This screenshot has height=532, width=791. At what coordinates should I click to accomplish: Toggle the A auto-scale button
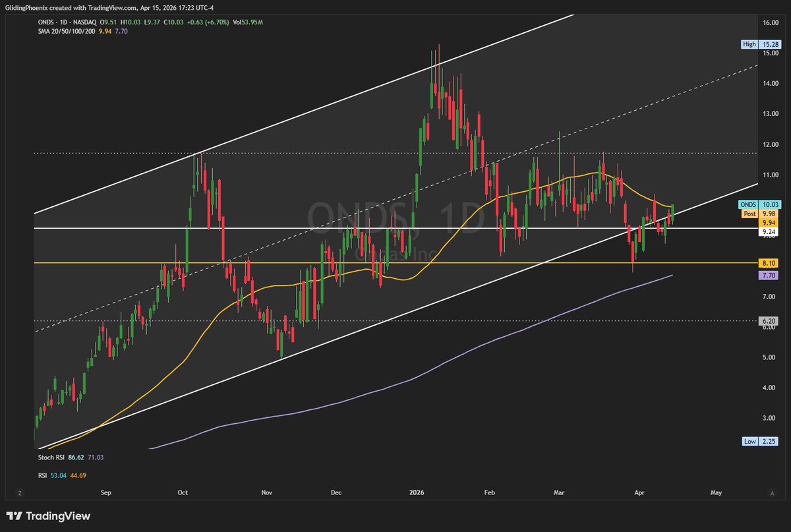click(x=771, y=492)
